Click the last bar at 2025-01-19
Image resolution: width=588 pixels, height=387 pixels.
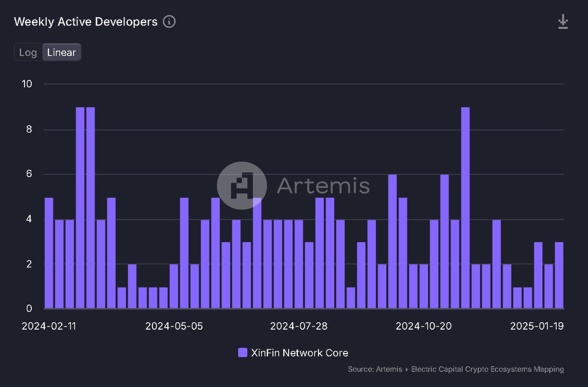coord(559,275)
